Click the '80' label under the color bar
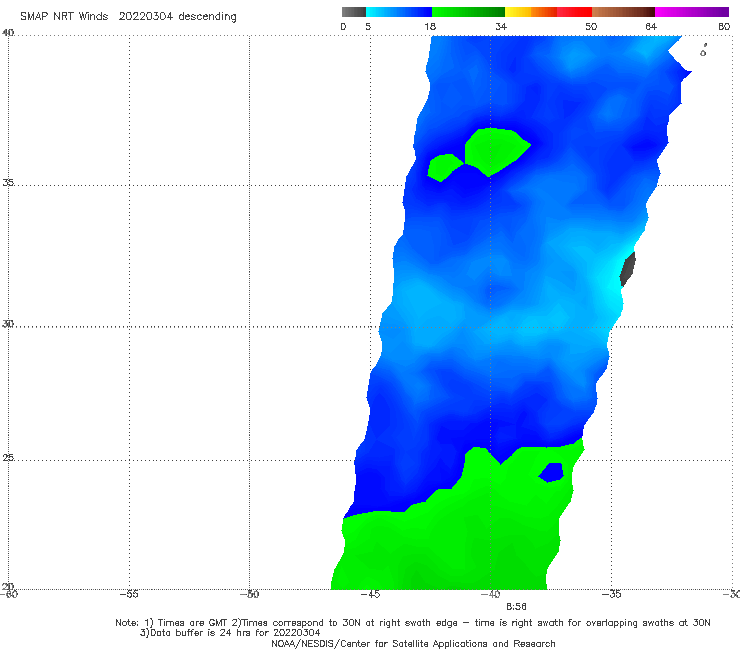740x650 pixels. (724, 27)
